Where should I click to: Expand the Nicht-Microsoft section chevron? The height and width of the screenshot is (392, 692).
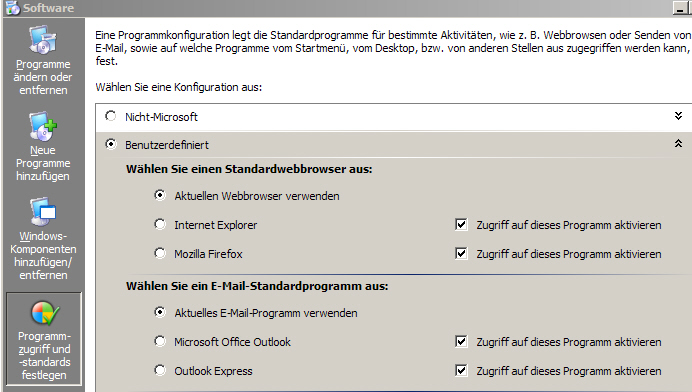pyautogui.click(x=678, y=116)
